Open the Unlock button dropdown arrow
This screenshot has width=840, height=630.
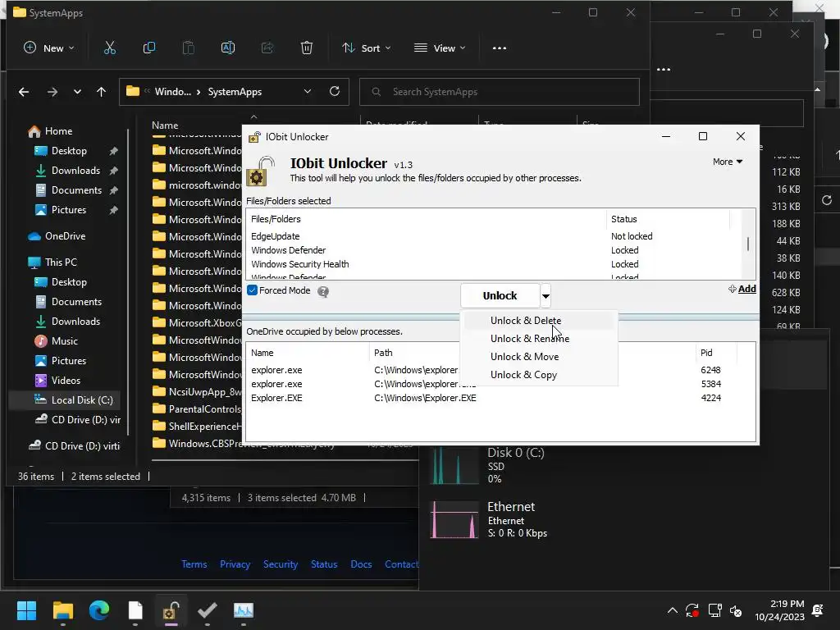pyautogui.click(x=546, y=295)
